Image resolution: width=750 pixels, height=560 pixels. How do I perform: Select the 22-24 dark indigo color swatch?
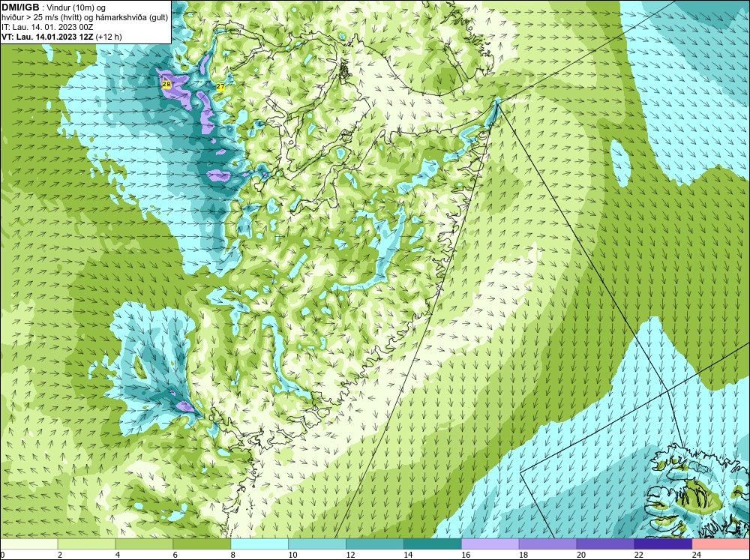[663, 544]
